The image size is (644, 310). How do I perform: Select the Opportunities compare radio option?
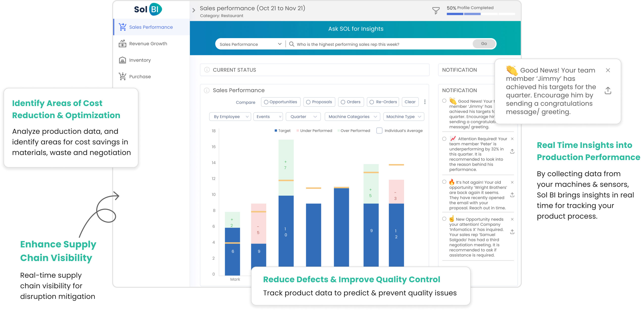[266, 102]
